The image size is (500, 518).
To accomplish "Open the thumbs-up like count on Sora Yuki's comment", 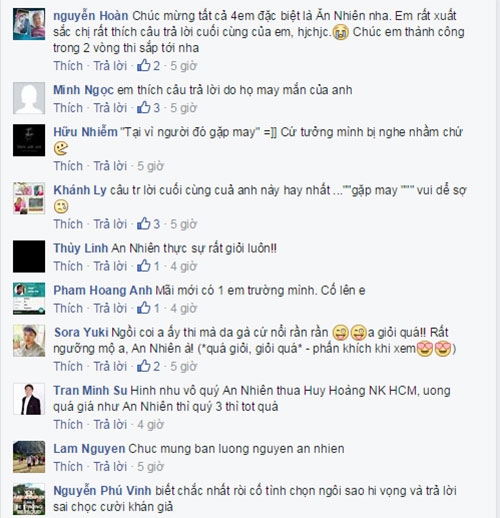I will [144, 366].
